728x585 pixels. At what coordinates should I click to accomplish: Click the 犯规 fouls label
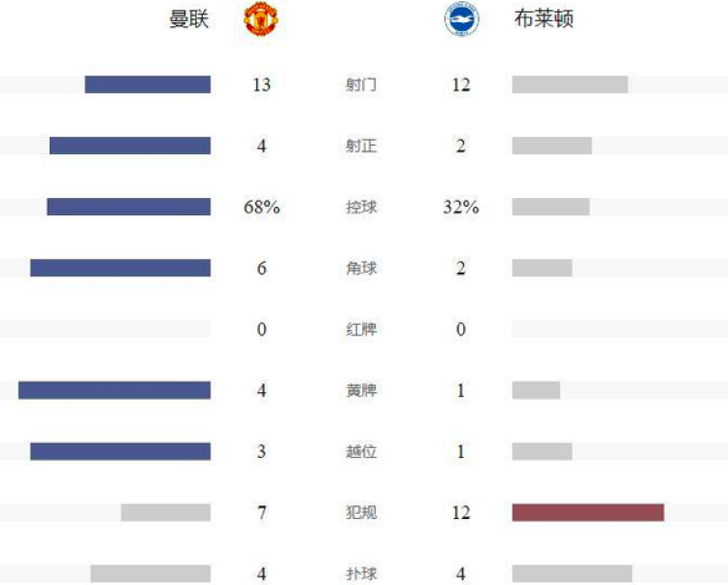coord(361,512)
